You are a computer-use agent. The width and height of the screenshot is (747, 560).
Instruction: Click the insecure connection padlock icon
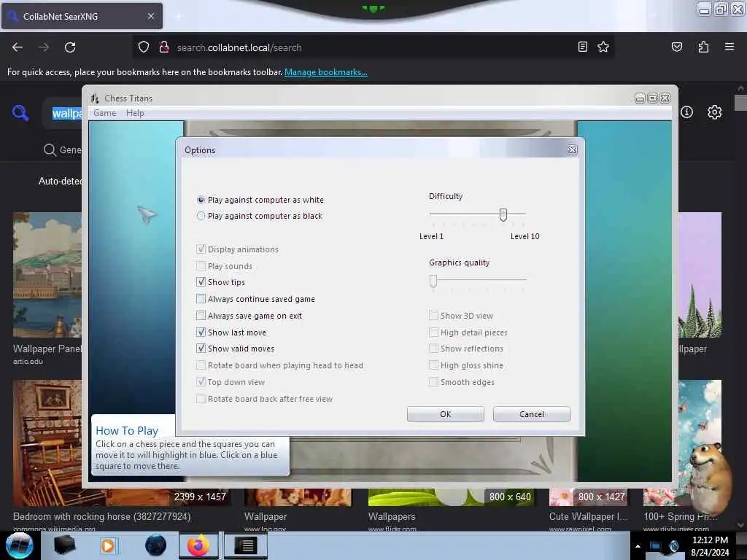click(164, 47)
